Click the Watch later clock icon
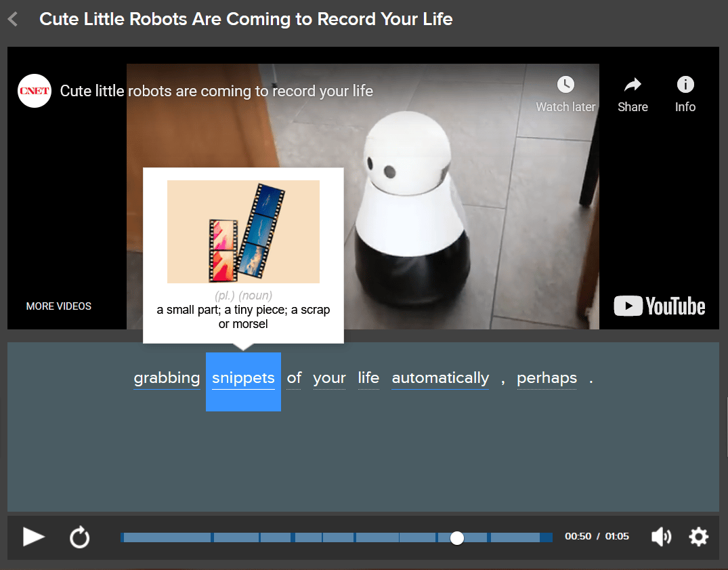Viewport: 728px width, 570px height. pos(565,85)
